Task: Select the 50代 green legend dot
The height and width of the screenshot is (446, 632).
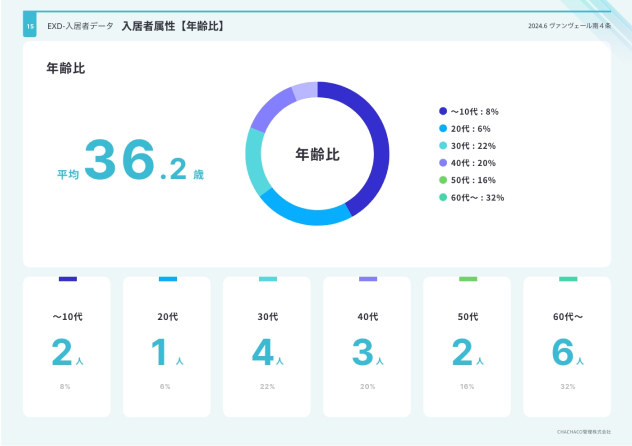Action: [442, 180]
